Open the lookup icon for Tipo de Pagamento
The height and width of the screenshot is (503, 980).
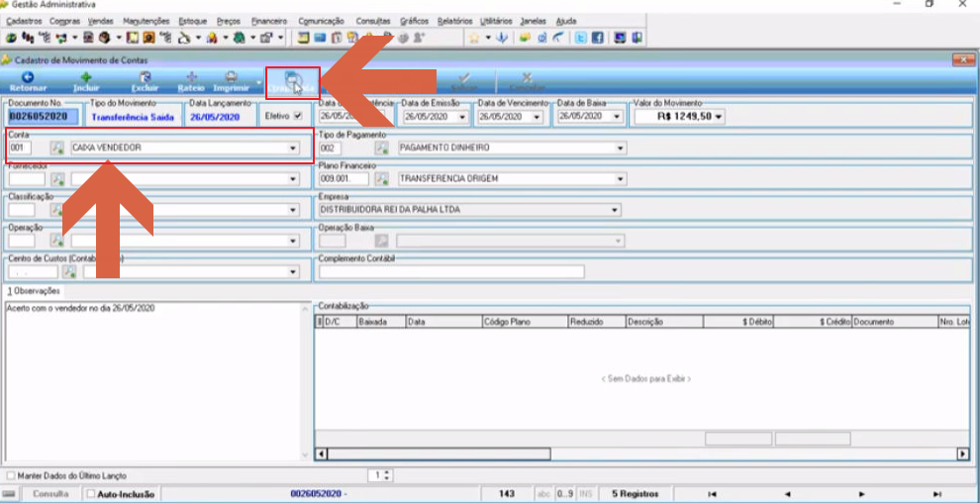pyautogui.click(x=382, y=149)
